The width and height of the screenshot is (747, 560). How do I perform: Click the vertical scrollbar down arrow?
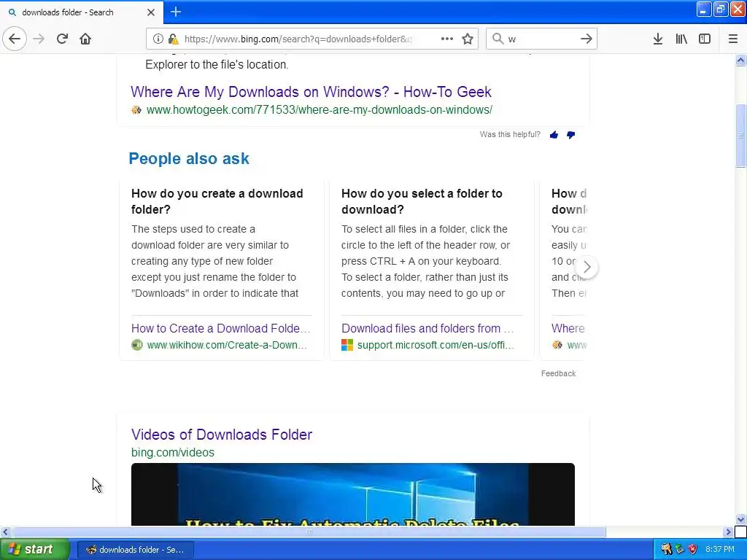741,519
